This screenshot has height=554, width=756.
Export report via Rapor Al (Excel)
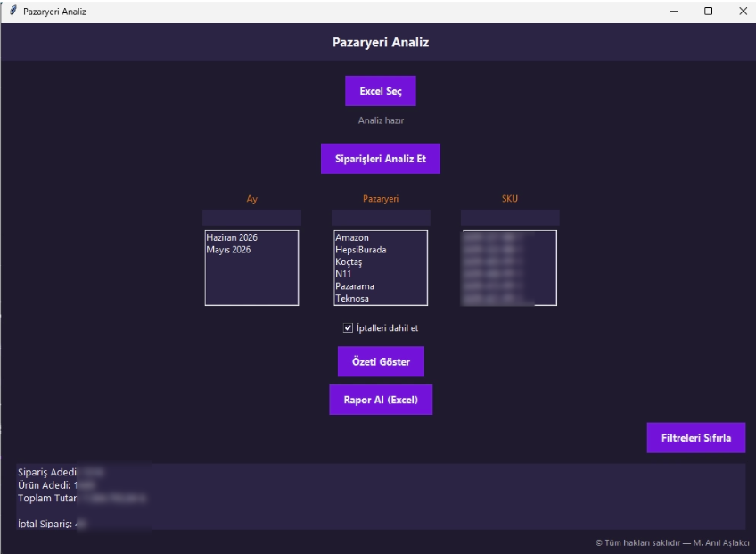click(381, 400)
